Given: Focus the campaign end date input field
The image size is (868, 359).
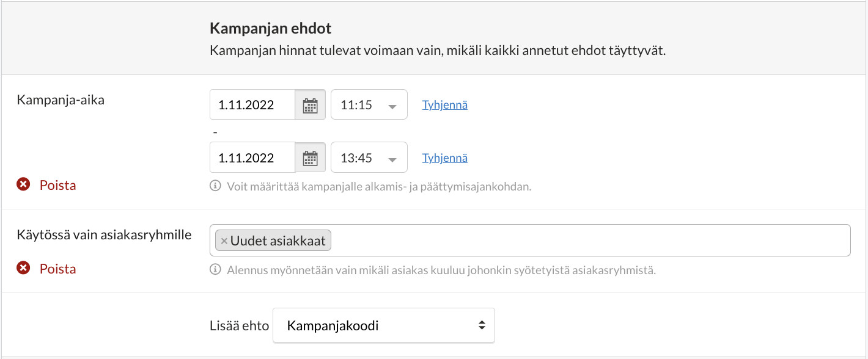Looking at the screenshot, I should (x=252, y=158).
